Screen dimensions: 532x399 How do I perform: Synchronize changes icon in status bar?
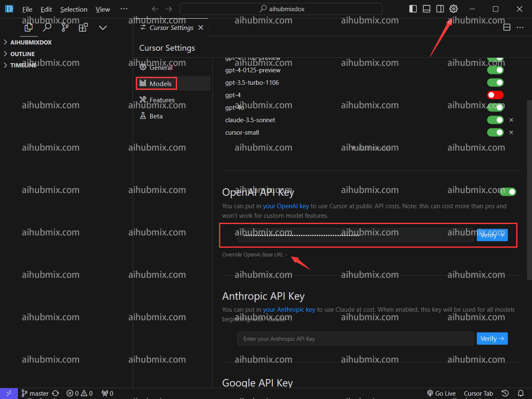coord(56,393)
